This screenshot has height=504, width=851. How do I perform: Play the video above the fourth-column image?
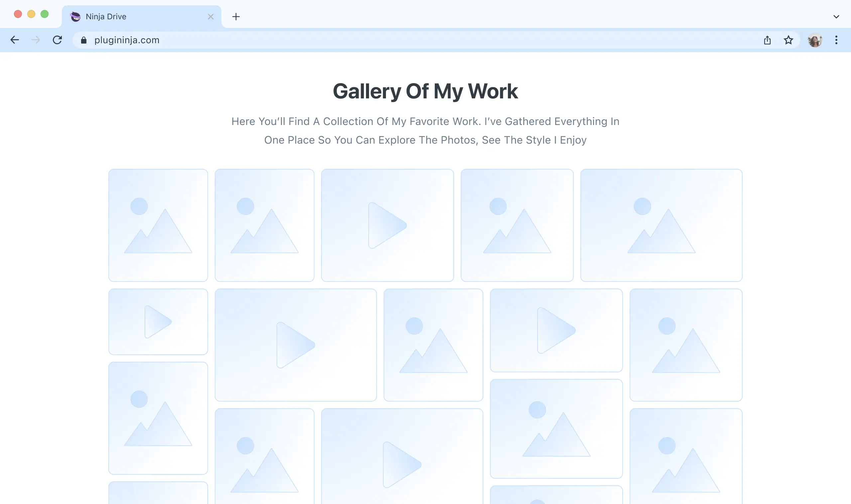click(556, 330)
